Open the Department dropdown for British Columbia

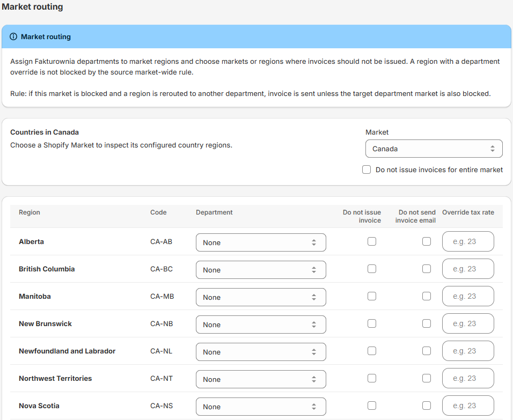click(x=261, y=270)
